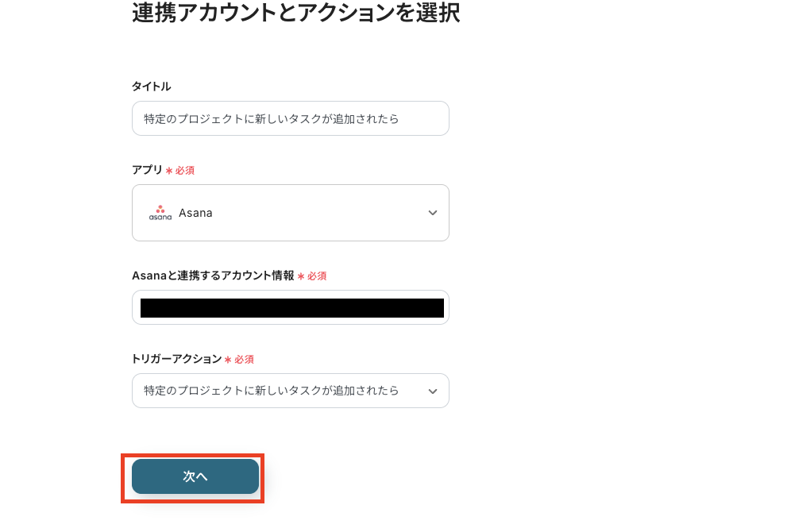
Task: Click red asterisk beside トリガーアクション label
Action: coord(228,360)
